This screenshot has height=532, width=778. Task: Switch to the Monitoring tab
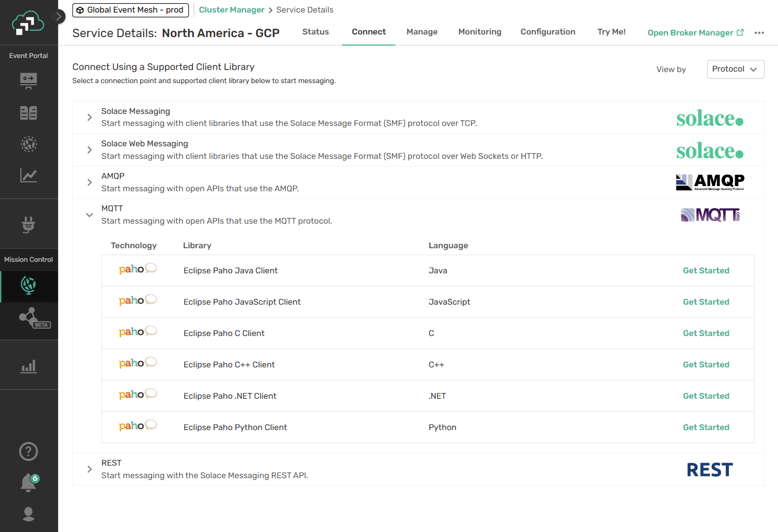click(x=480, y=32)
